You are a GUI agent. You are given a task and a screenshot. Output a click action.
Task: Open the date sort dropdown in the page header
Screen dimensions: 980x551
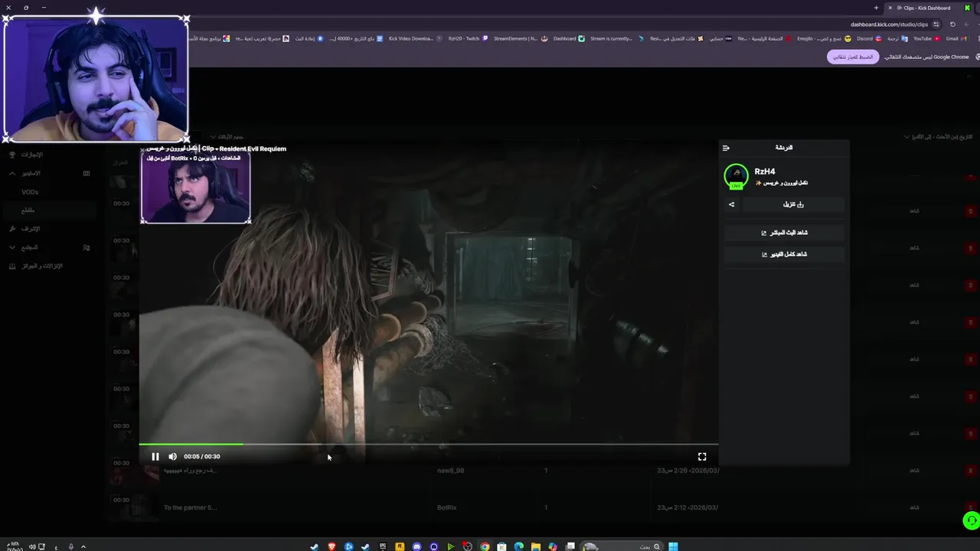[x=938, y=137]
